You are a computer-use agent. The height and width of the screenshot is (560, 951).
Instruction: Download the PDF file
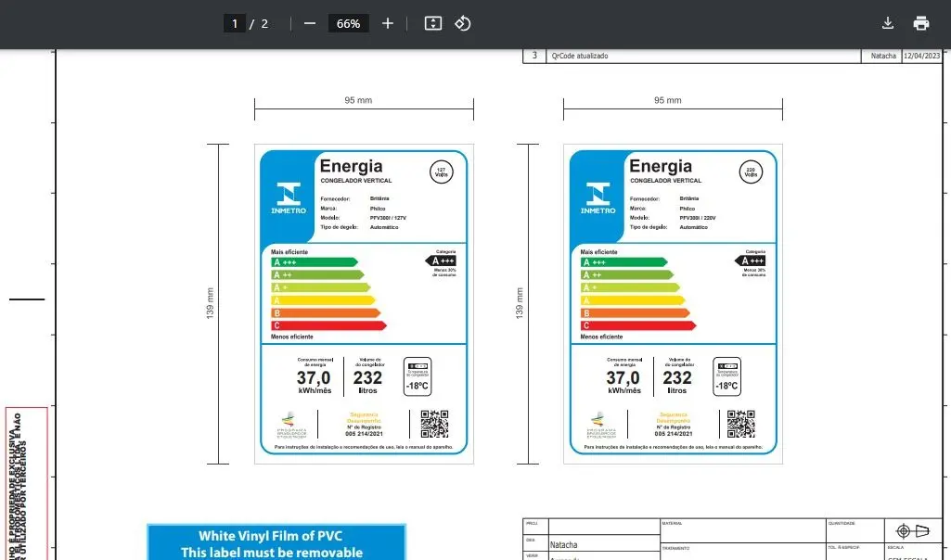pyautogui.click(x=888, y=23)
